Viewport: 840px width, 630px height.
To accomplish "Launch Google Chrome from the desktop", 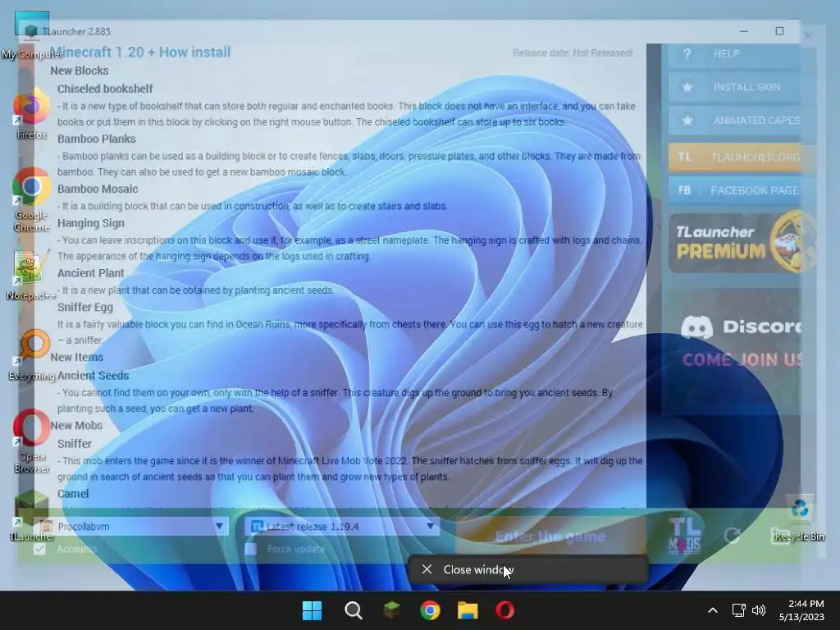I will (31, 199).
